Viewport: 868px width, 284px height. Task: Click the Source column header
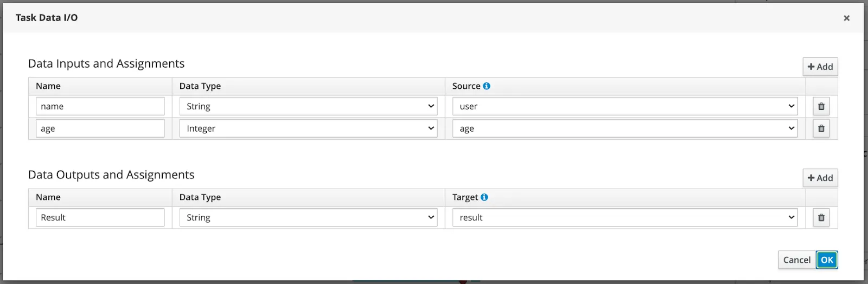(467, 86)
